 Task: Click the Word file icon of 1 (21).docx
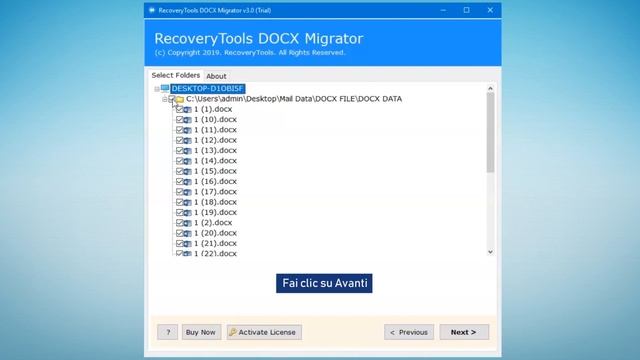[x=187, y=244]
